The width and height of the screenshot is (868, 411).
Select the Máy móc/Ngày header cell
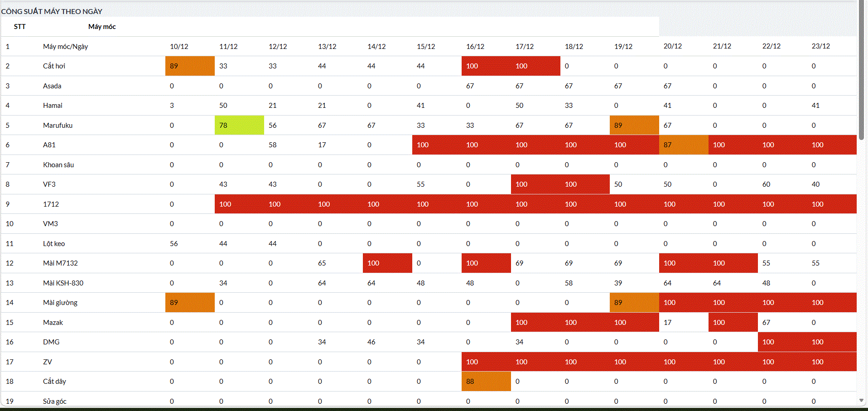point(65,47)
